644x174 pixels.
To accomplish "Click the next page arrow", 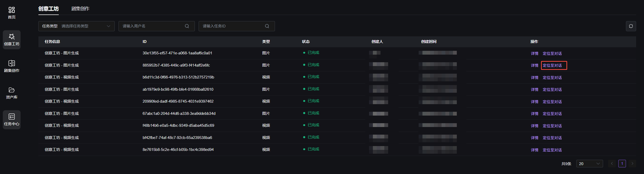I will pos(632,164).
